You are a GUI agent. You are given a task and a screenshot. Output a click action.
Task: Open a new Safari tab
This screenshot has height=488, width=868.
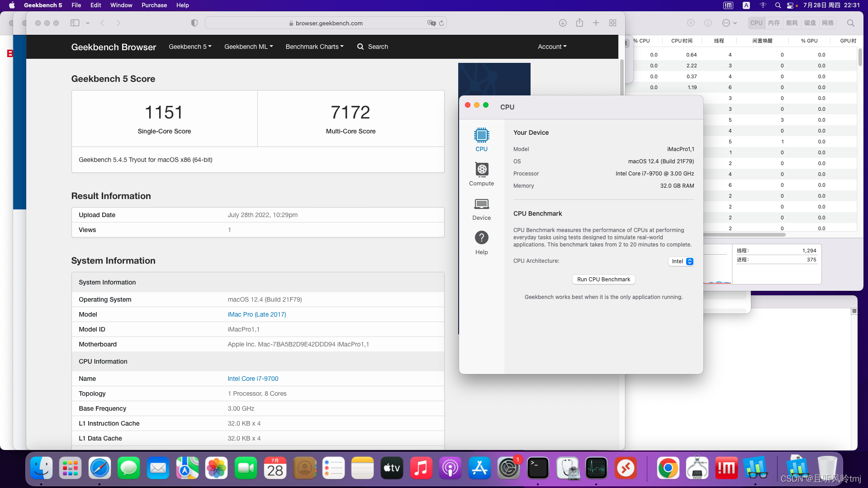coord(596,23)
